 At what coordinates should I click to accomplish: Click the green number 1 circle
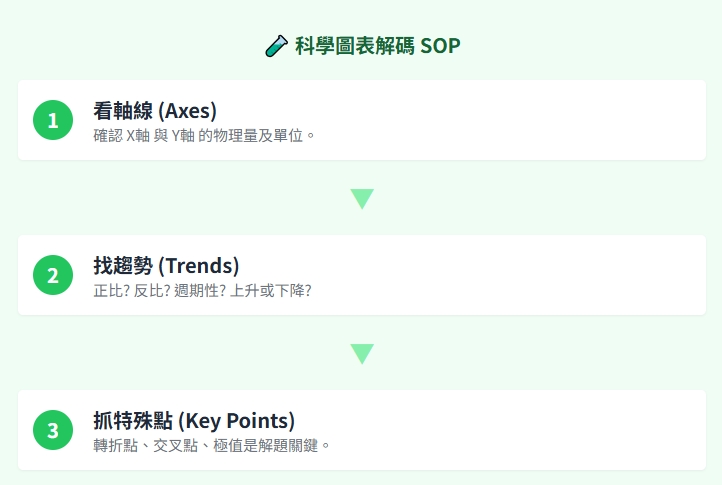53,121
